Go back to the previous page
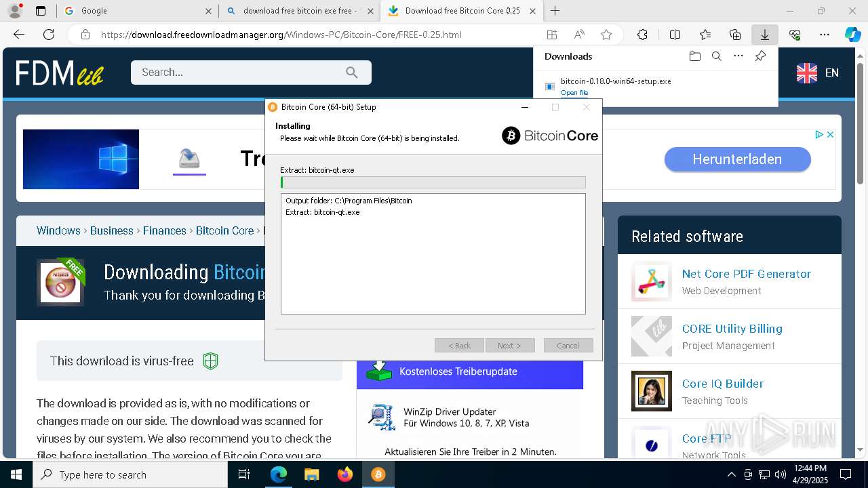 coord(19,35)
